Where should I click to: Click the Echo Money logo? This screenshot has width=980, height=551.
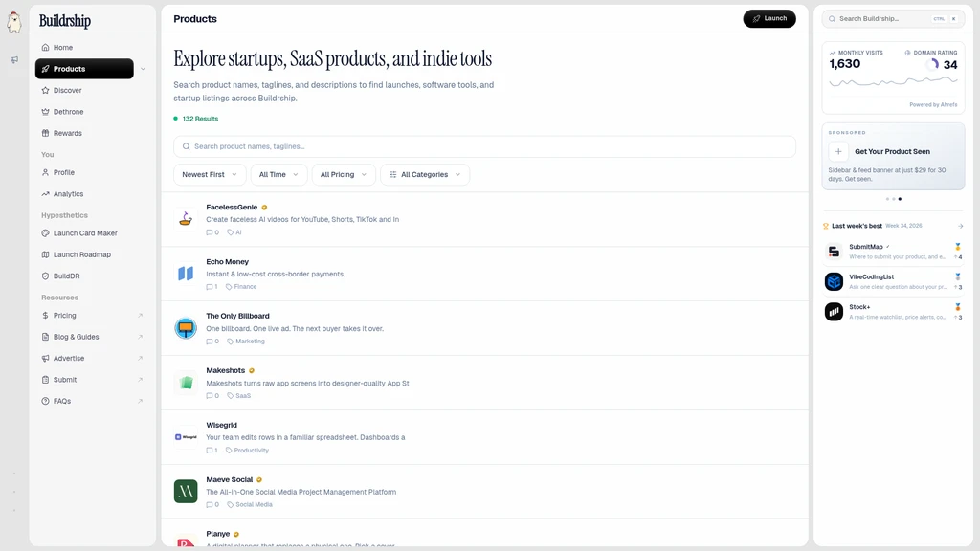point(186,274)
